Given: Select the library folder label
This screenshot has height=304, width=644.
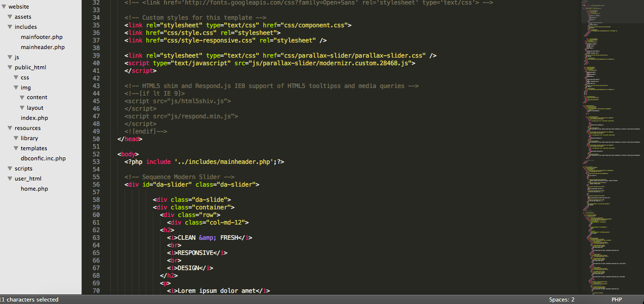Looking at the screenshot, I should (x=29, y=138).
